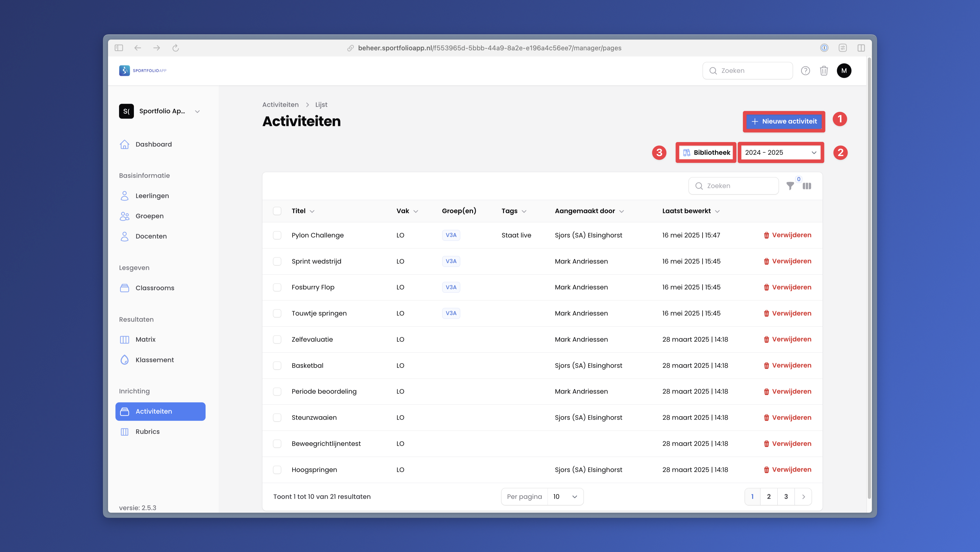Go to page 3

tap(786, 497)
